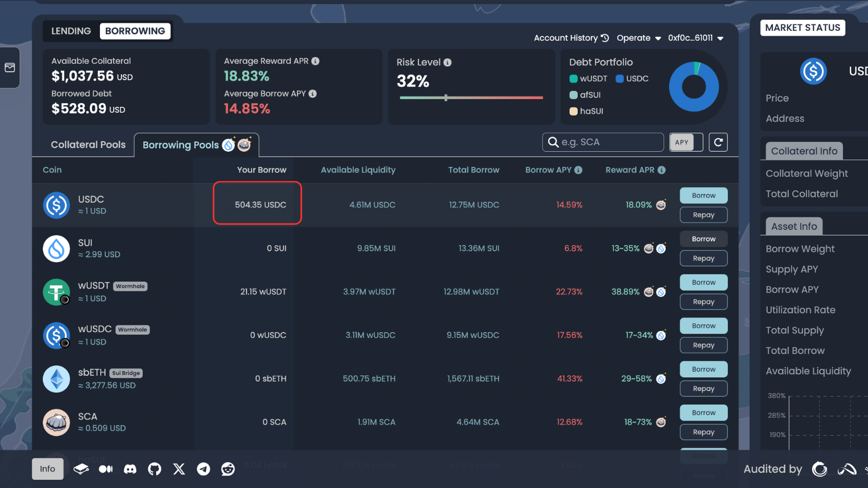Expand the Operate dropdown
This screenshot has width=868, height=488.
click(639, 38)
